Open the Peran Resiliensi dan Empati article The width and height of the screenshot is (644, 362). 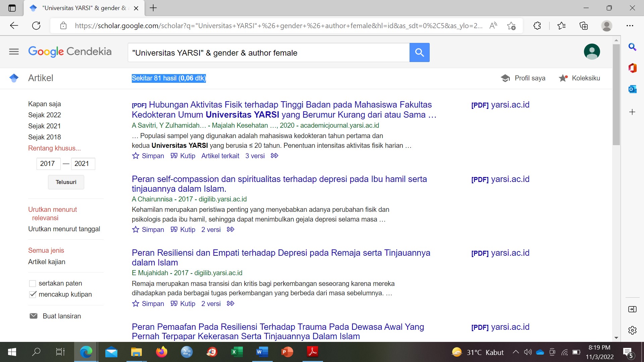[281, 257]
